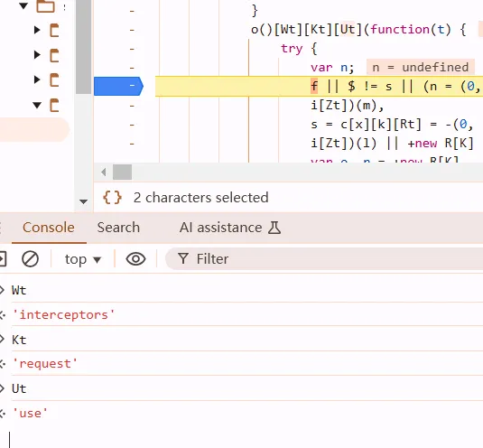The width and height of the screenshot is (483, 448).
Task: Click the console input 'Ut' entry
Action: 19,388
